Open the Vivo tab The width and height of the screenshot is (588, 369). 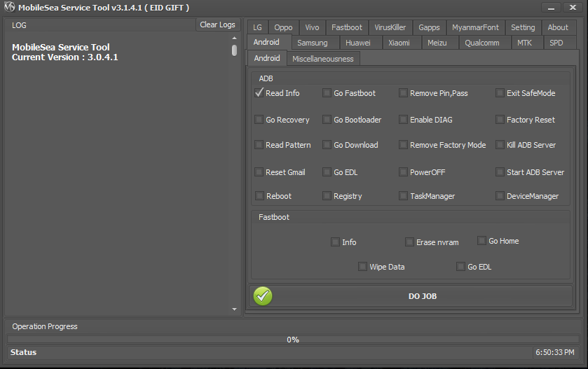coord(312,27)
